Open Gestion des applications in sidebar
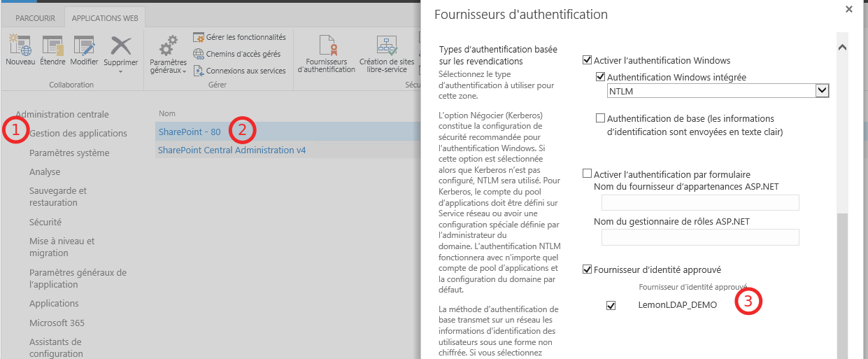Screen dimensions: 868x359 pos(78,134)
